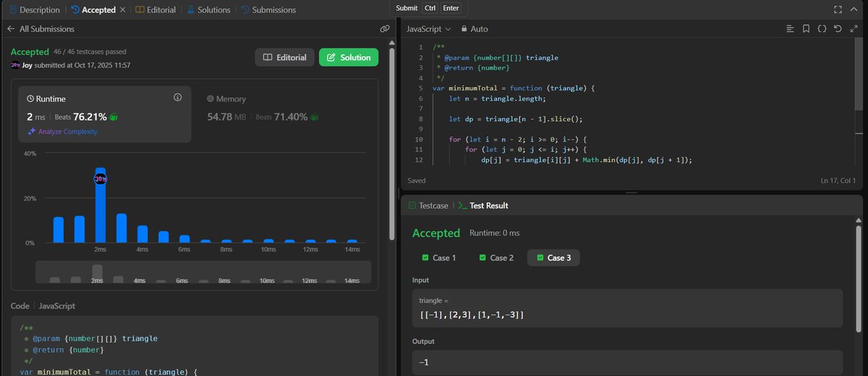
Task: Select the Memory stats card
Action: click(x=285, y=114)
